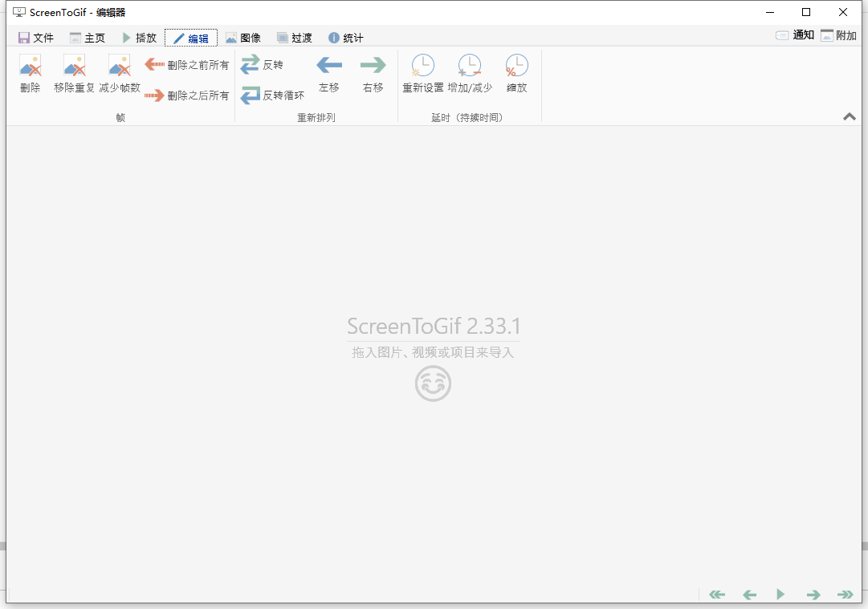This screenshot has width=868, height=609.
Task: Click Delete All After (删除之后所有)
Action: (187, 95)
